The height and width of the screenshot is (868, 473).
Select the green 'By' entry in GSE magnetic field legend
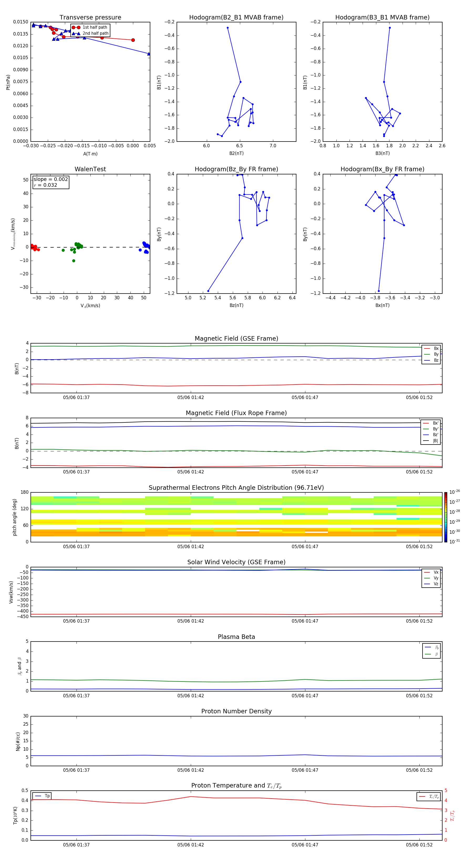[431, 355]
